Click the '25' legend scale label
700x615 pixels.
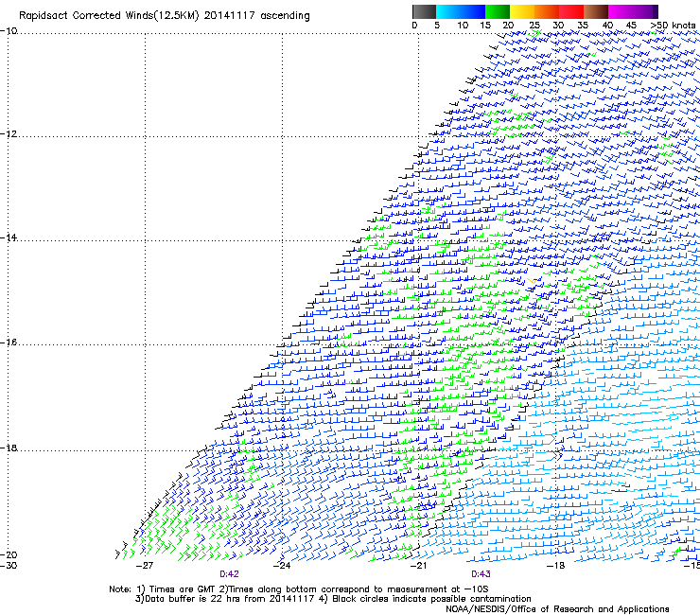(534, 26)
